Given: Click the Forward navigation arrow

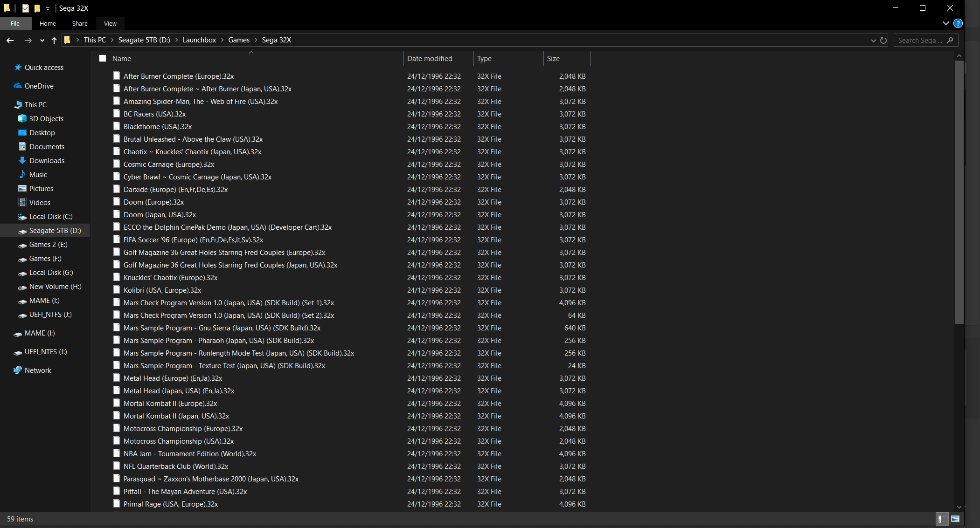Looking at the screenshot, I should [28, 41].
